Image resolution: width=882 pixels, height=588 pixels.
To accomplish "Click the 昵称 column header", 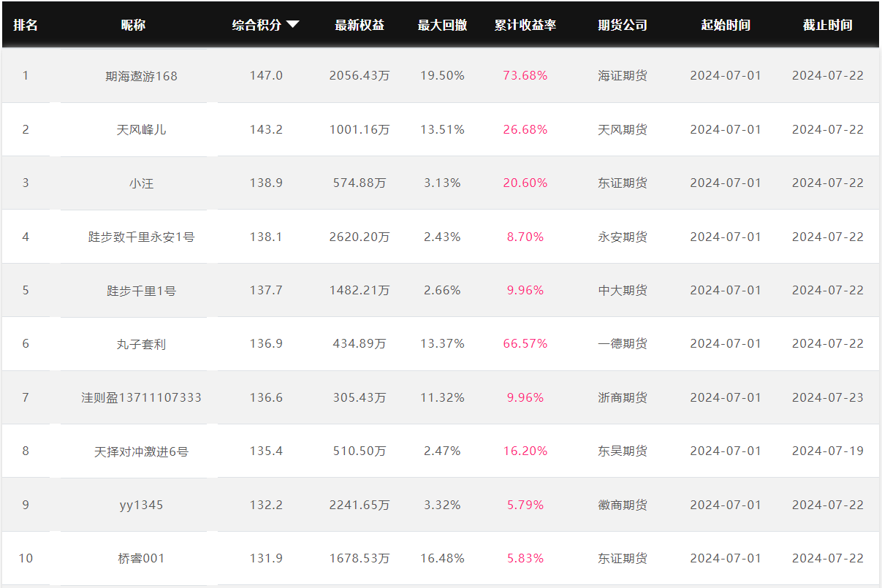I will [x=133, y=25].
